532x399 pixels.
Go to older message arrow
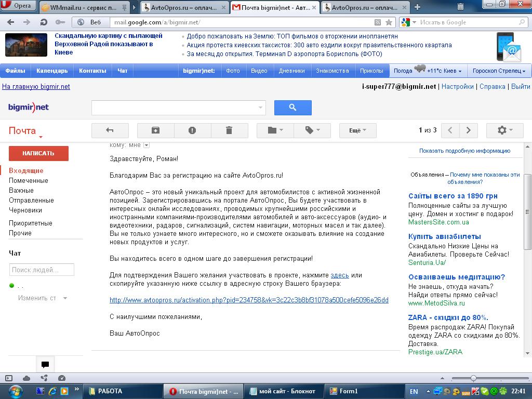coord(469,130)
